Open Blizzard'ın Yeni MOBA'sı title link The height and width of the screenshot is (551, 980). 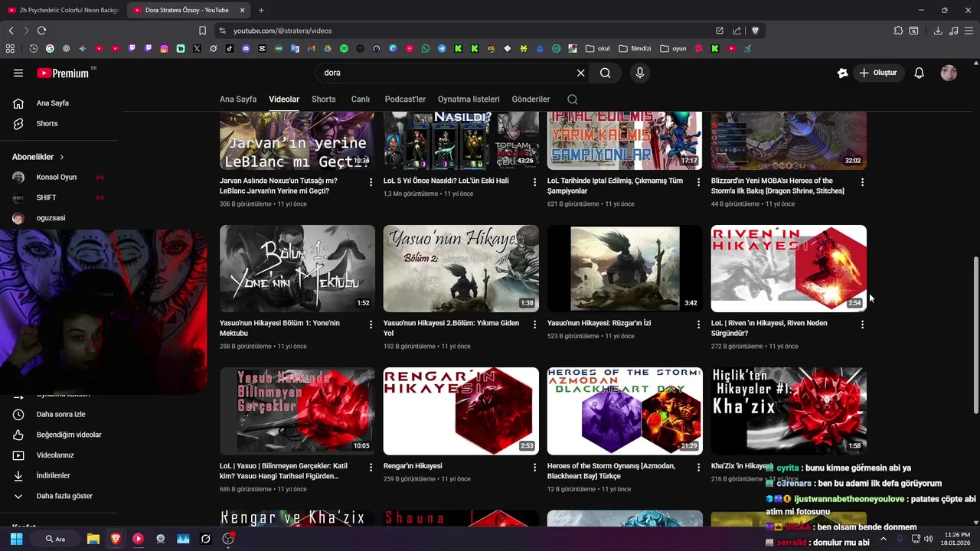tap(777, 186)
